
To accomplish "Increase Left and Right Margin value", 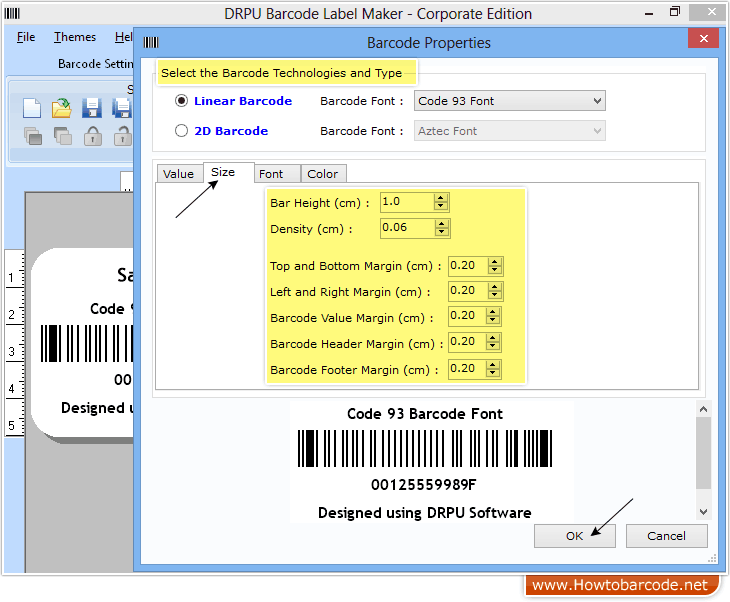I will point(494,287).
